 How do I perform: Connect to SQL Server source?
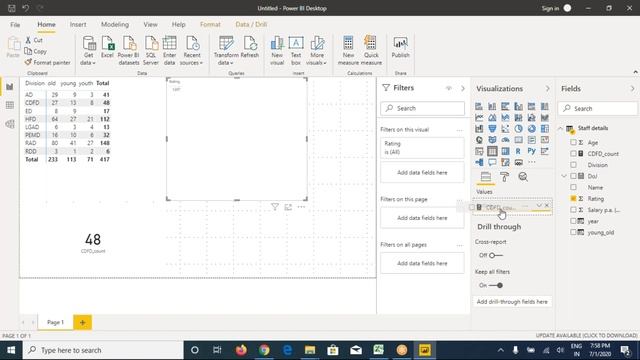tap(151, 51)
